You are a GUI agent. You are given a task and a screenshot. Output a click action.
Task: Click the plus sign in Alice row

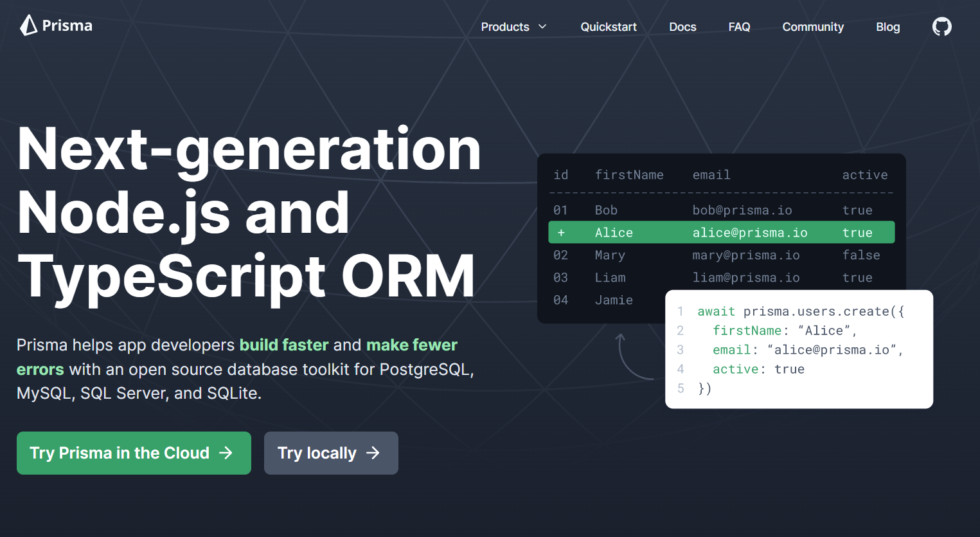(x=561, y=233)
